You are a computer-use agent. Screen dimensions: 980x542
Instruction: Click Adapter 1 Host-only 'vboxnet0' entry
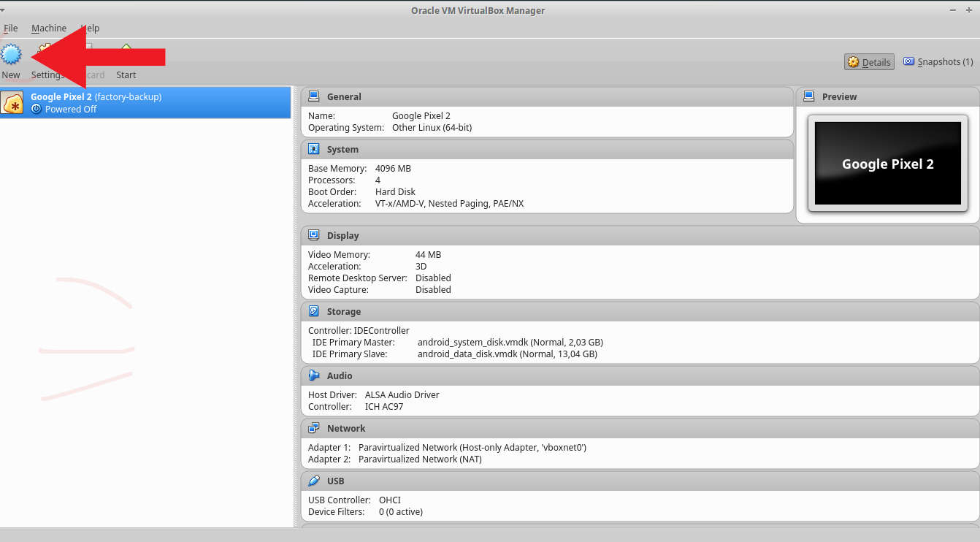(472, 448)
